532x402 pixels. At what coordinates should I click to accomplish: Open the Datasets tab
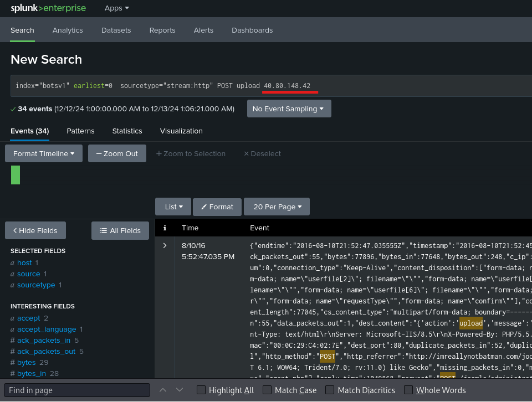116,30
